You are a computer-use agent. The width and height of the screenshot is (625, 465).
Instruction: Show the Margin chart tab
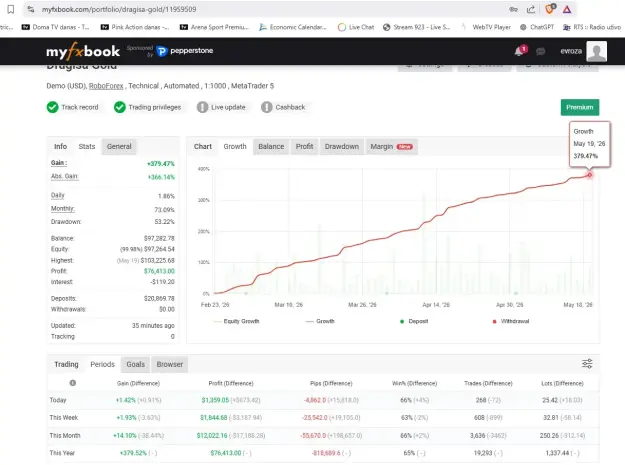coord(391,146)
